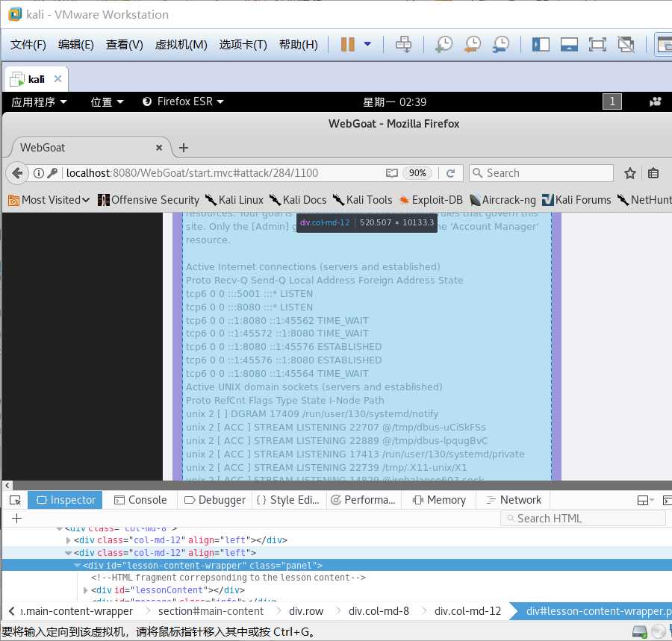Image resolution: width=672 pixels, height=641 pixels.
Task: Open the Exploit-DB bookmark
Action: pyautogui.click(x=431, y=200)
